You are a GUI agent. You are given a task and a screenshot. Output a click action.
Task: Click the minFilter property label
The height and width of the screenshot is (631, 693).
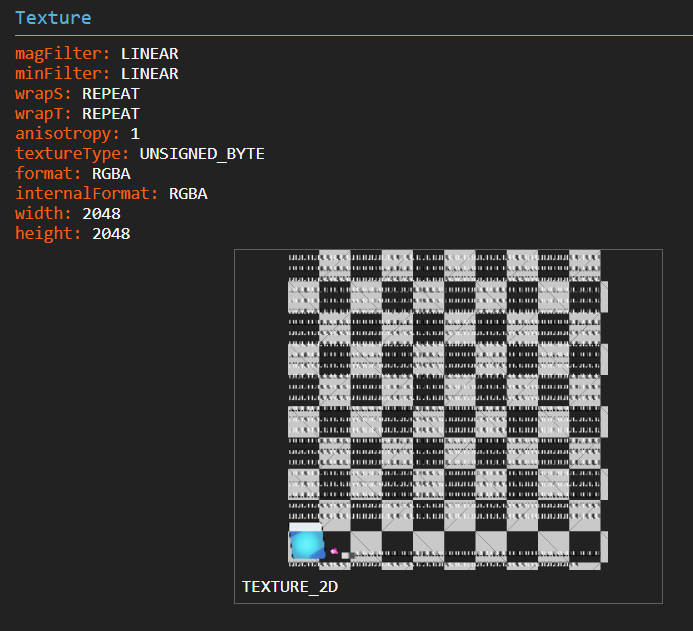62,74
